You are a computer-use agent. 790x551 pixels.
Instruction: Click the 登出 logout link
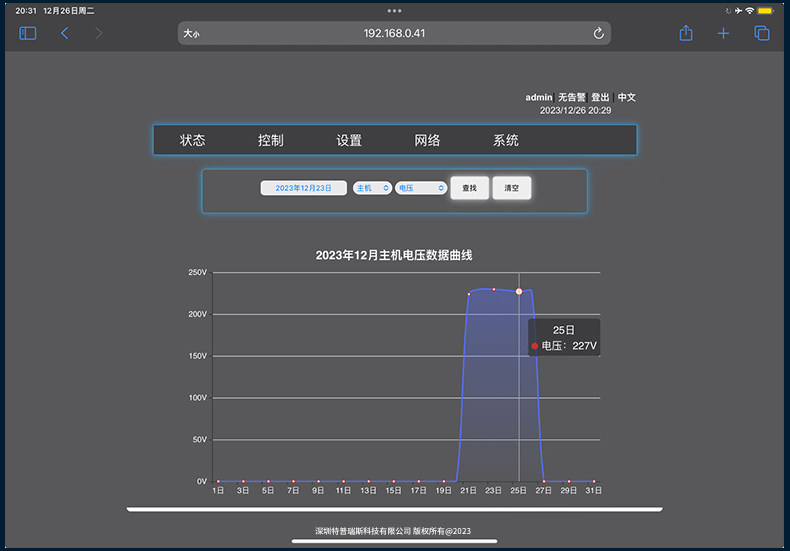coord(600,97)
